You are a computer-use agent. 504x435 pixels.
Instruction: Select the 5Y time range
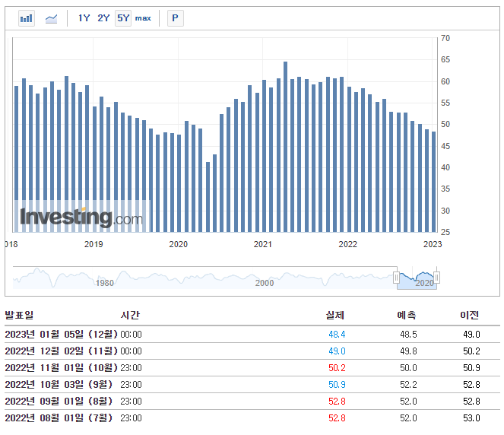123,18
